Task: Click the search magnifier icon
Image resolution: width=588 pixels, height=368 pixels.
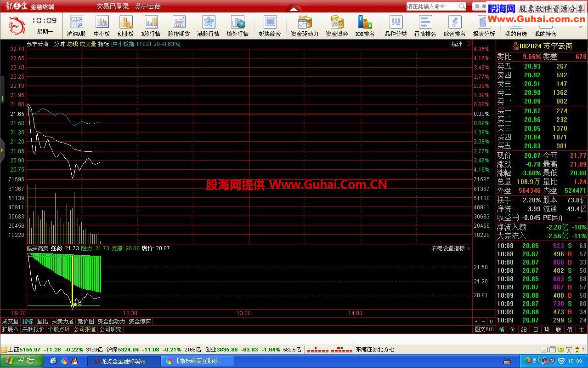Action: 462,6
